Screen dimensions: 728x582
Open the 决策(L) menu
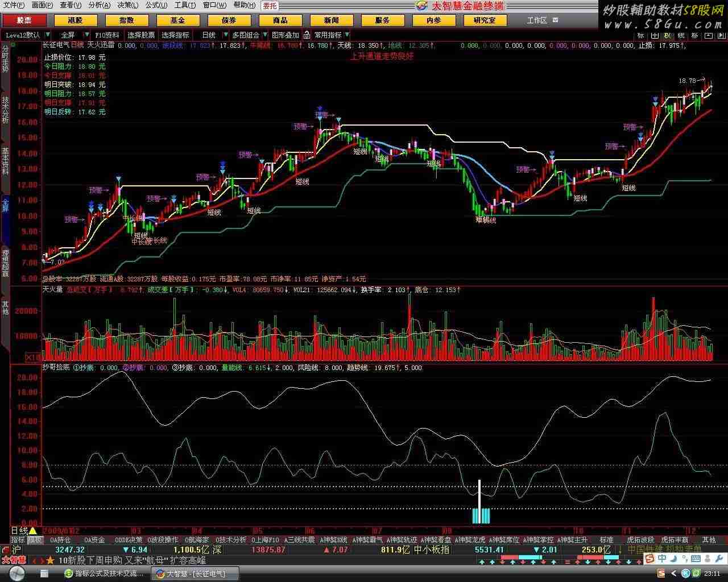point(128,5)
